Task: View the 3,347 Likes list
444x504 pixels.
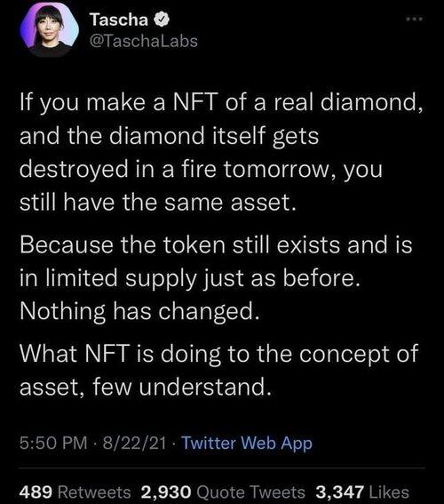Action: point(362,492)
